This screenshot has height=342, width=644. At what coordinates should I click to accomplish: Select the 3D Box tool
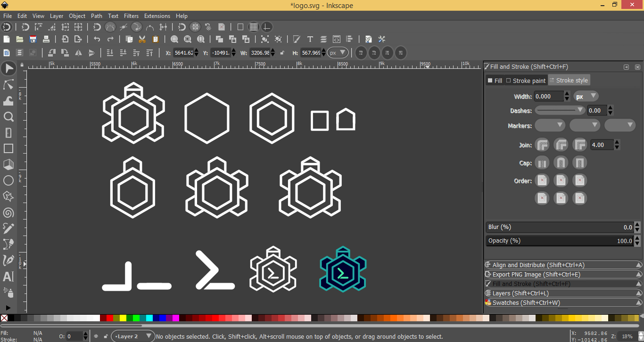(8, 164)
